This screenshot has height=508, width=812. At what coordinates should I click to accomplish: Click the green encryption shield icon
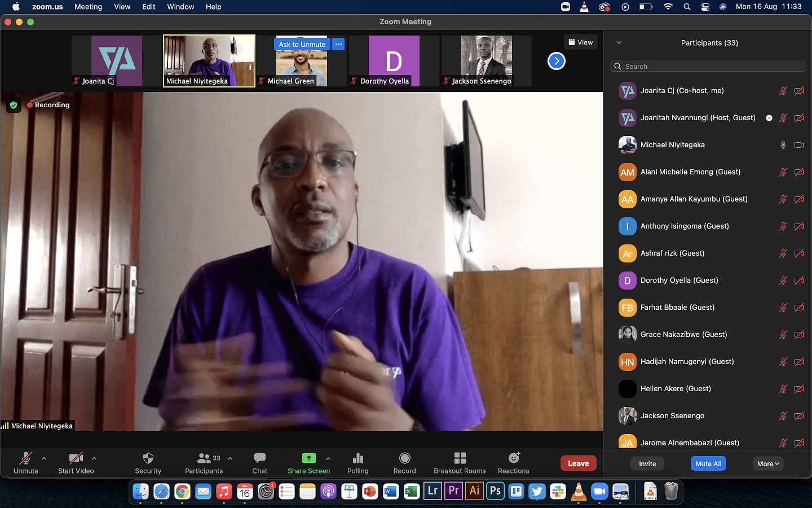point(14,105)
